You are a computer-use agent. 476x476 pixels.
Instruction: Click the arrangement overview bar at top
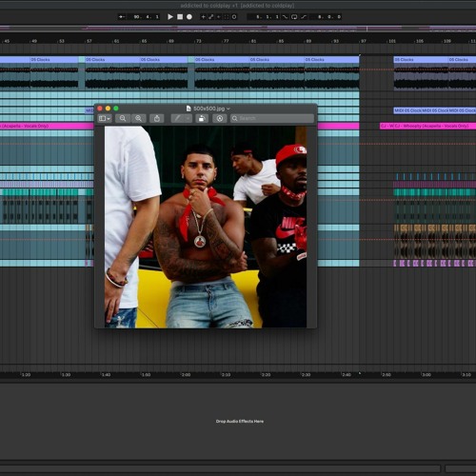[x=238, y=29]
